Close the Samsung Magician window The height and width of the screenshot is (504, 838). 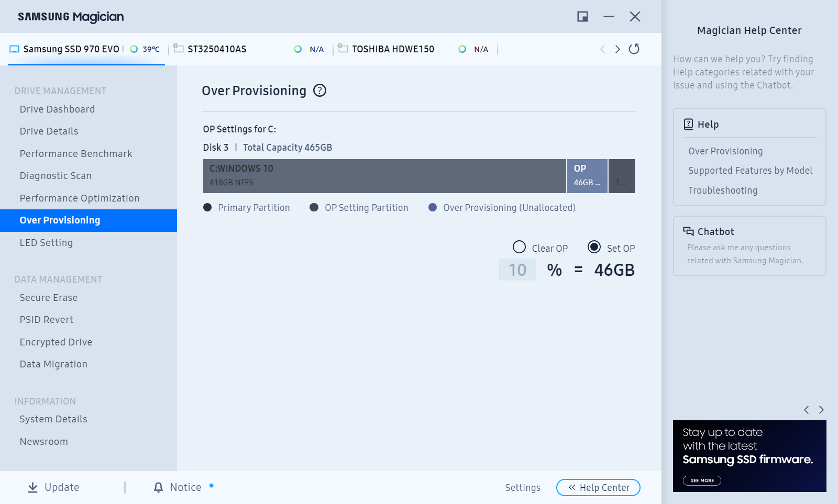coord(635,17)
